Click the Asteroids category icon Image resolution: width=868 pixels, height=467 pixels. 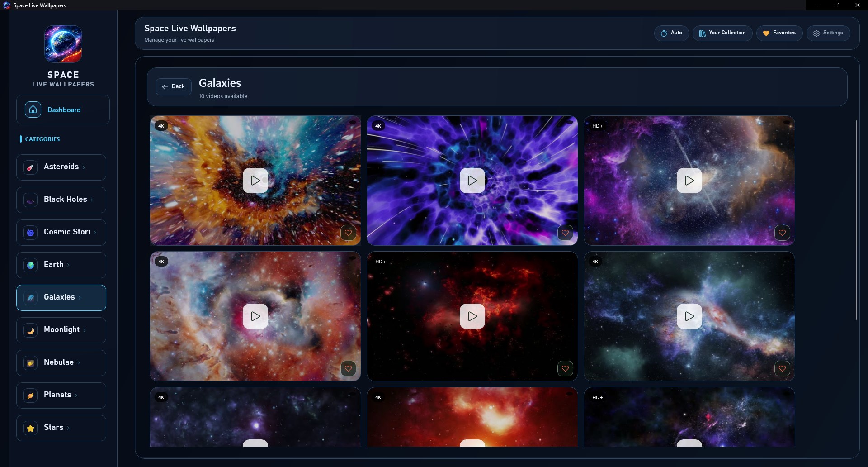30,167
